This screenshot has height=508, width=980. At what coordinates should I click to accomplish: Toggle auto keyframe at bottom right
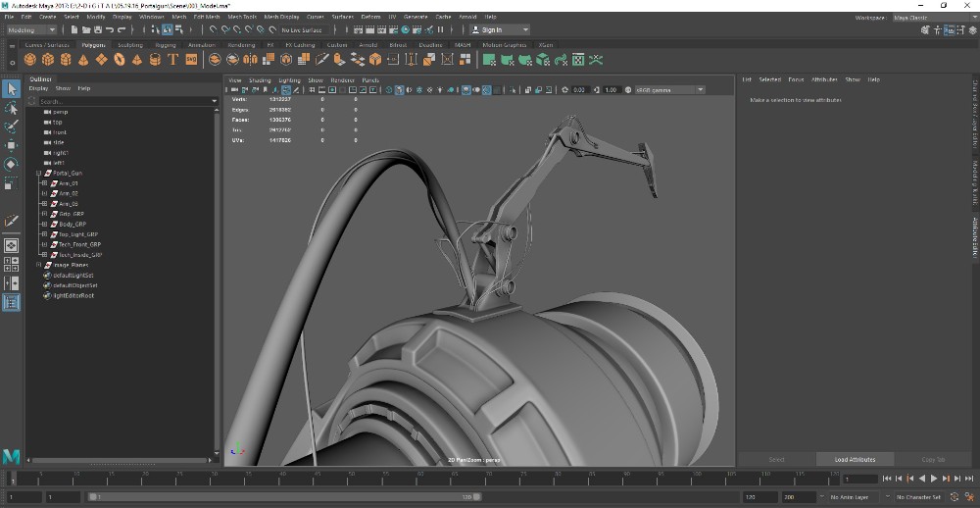(956, 497)
